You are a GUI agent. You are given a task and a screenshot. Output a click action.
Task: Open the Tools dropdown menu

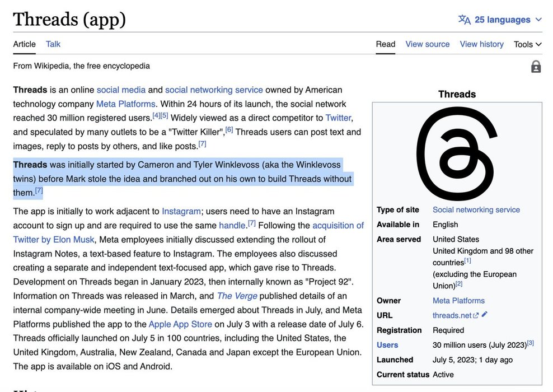coord(527,44)
